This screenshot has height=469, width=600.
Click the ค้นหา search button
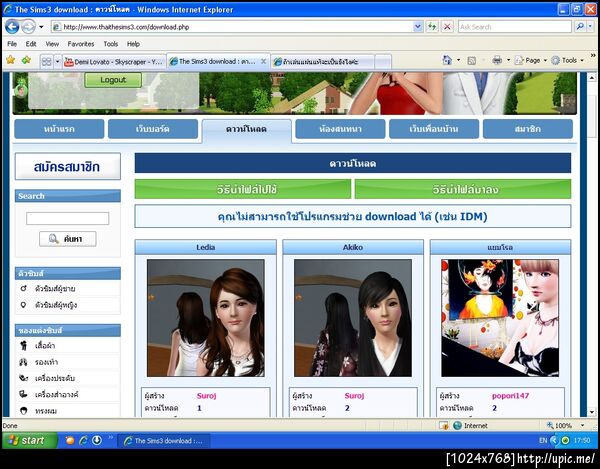[x=67, y=239]
